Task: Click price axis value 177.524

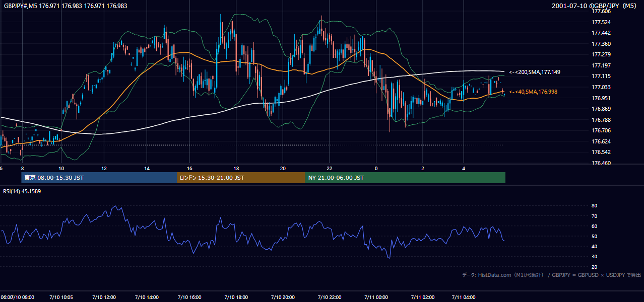Action: click(x=601, y=22)
